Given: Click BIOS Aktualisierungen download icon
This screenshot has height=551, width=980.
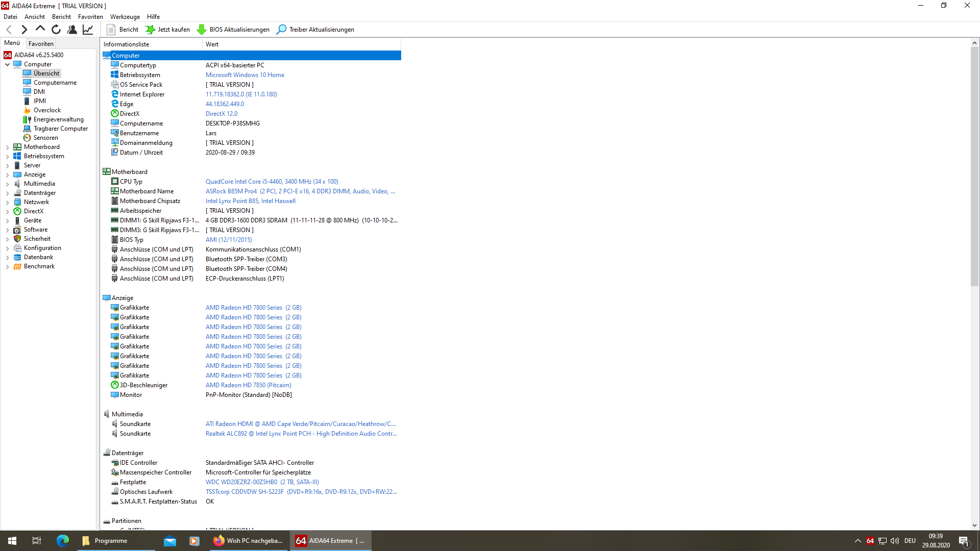Looking at the screenshot, I should [x=202, y=30].
